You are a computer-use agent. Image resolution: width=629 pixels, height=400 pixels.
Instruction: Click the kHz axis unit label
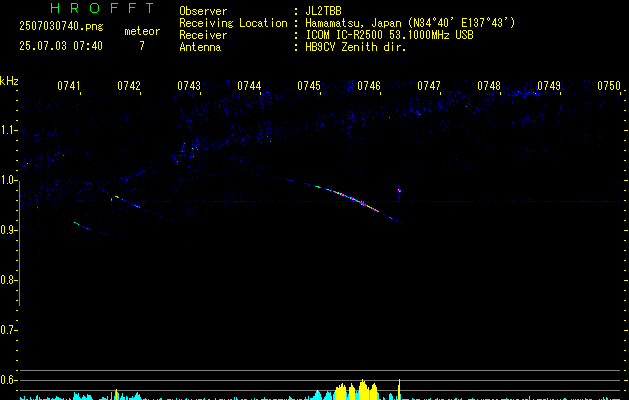click(9, 81)
